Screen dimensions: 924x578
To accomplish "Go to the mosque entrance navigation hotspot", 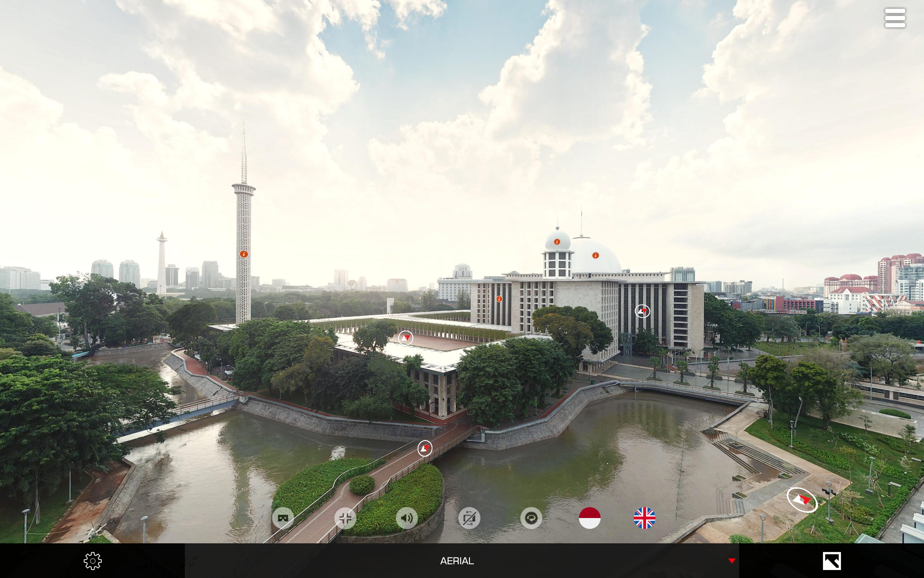I will 642,311.
